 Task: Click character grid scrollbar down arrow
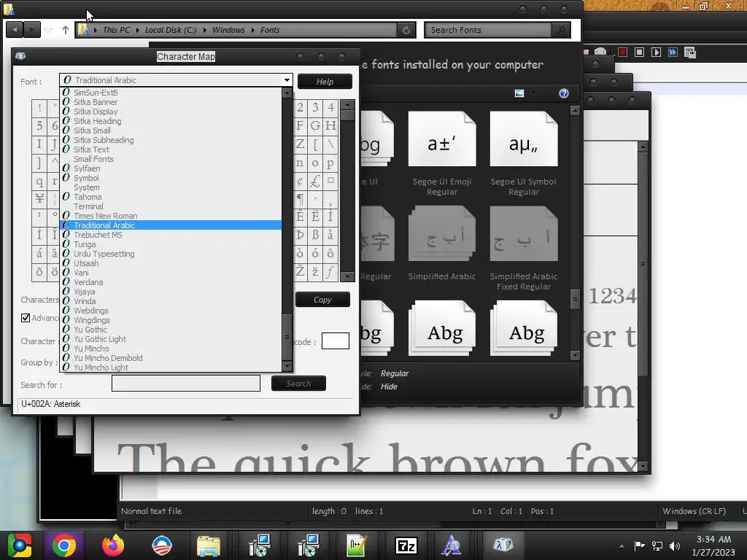tap(348, 276)
